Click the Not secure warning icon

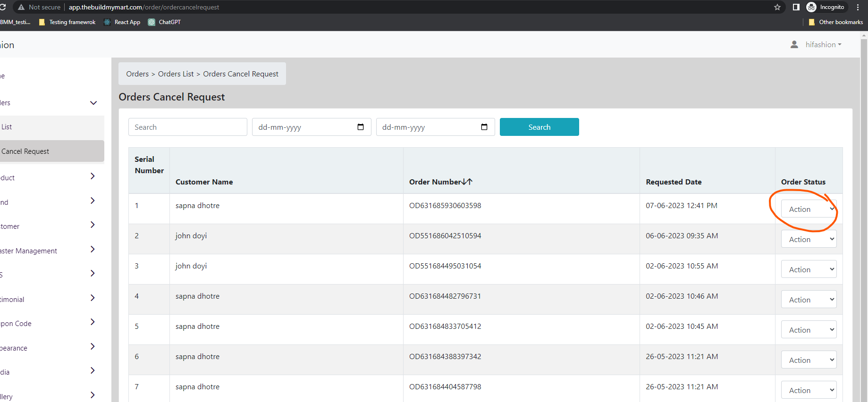click(x=21, y=7)
